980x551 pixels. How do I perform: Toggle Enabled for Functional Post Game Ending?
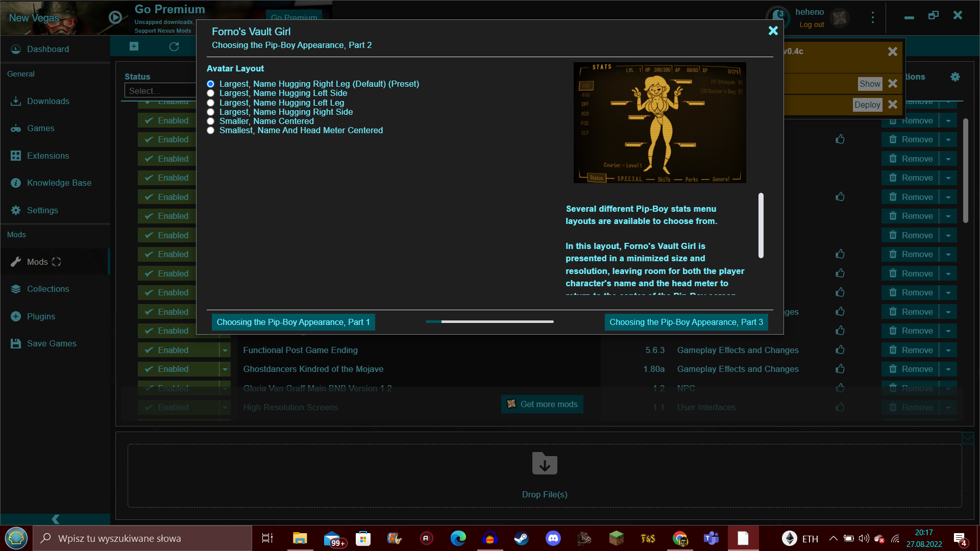pyautogui.click(x=178, y=350)
